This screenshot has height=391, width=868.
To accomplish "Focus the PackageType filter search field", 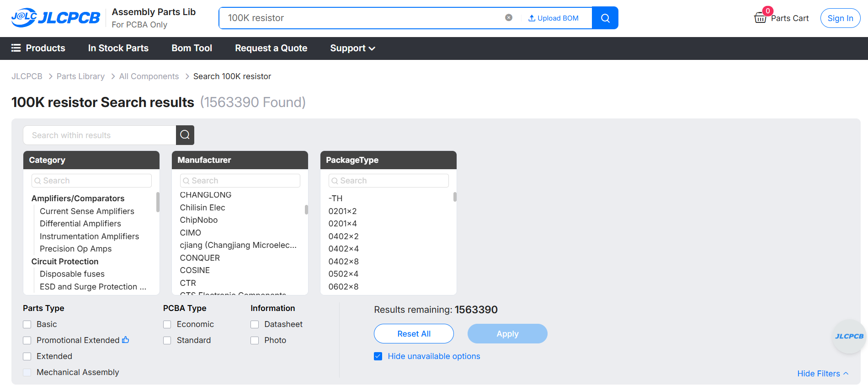I will [x=389, y=181].
